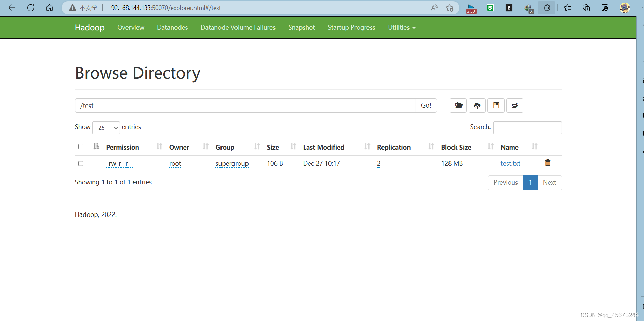Click the root owner link
Viewport: 644px width, 321px height.
(x=175, y=163)
